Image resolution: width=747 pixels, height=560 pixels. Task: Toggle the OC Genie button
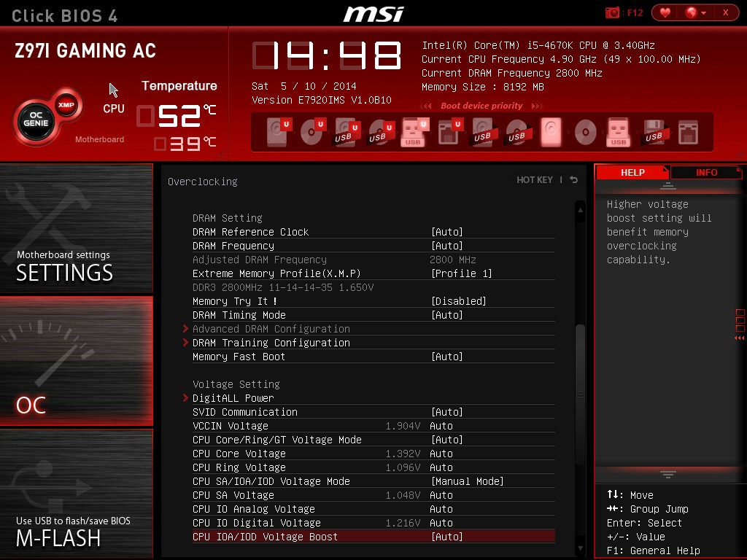(x=36, y=120)
